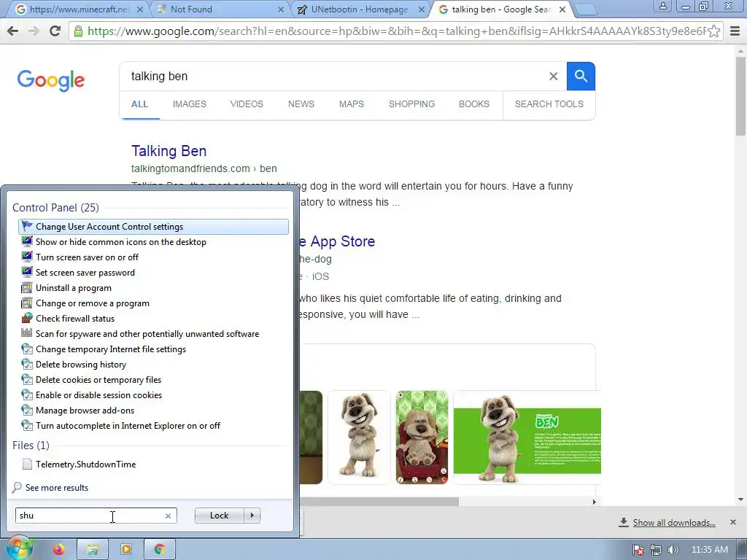Click the blue Google search magnifier button
Screen dimensions: 747x560
pos(581,76)
